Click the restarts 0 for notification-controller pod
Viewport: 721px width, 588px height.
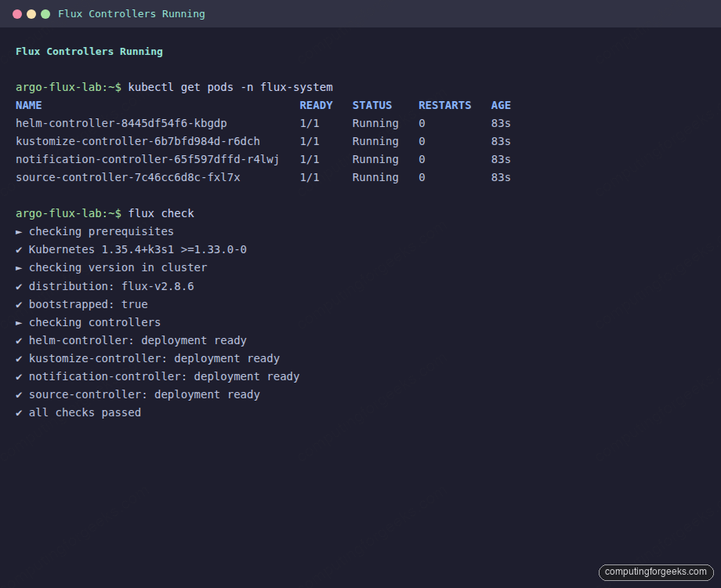[422, 159]
